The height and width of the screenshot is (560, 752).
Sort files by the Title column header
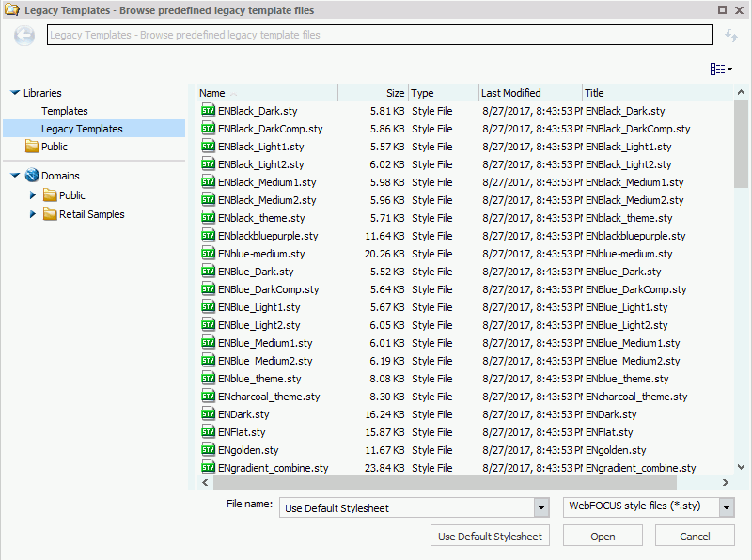(658, 93)
